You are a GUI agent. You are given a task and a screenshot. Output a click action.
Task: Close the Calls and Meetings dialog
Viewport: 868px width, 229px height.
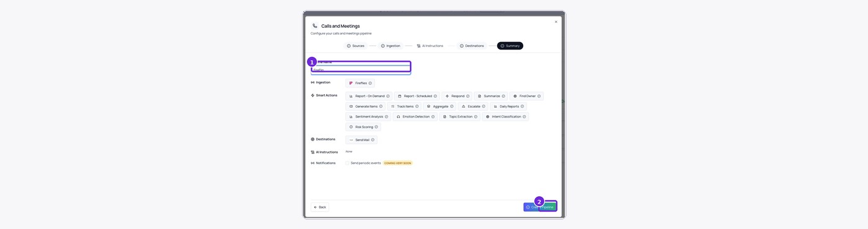tap(556, 22)
